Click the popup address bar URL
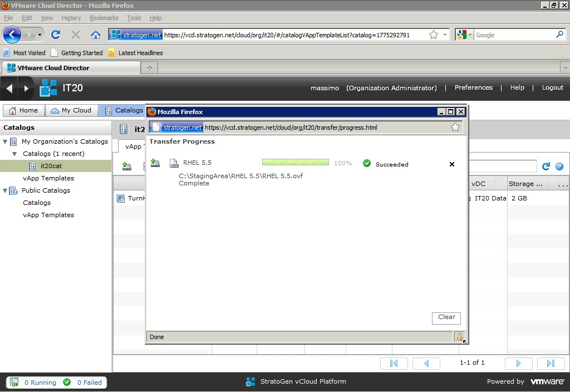 tap(291, 128)
